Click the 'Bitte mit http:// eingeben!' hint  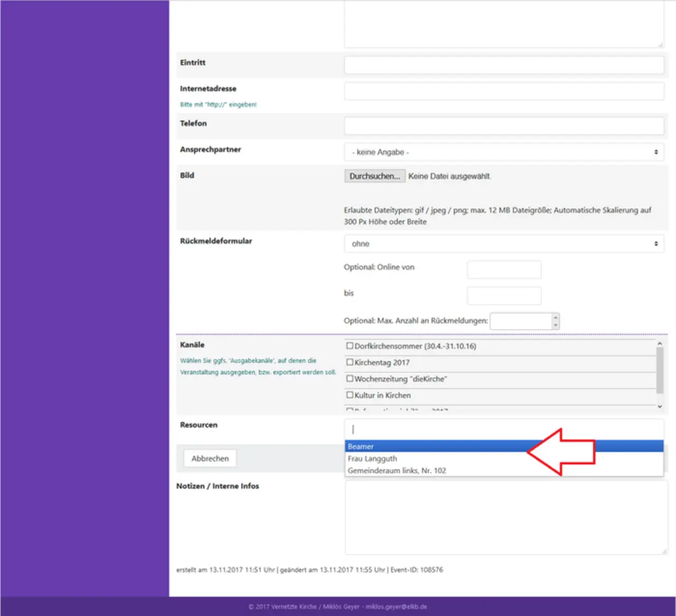[218, 105]
